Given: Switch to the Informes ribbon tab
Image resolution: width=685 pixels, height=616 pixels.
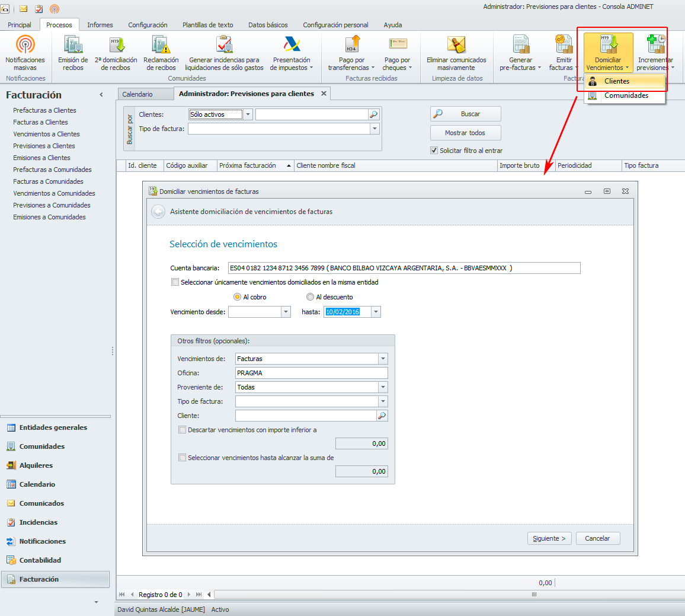Looking at the screenshot, I should tap(100, 25).
